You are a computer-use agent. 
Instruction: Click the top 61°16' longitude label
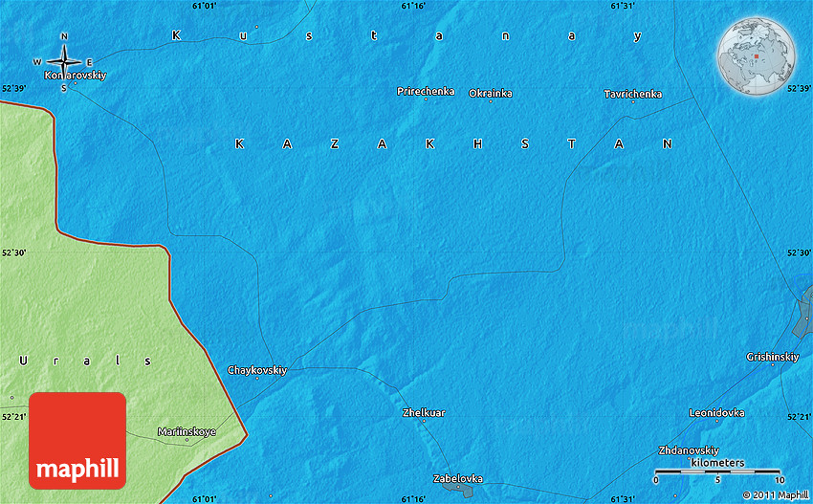click(x=413, y=6)
